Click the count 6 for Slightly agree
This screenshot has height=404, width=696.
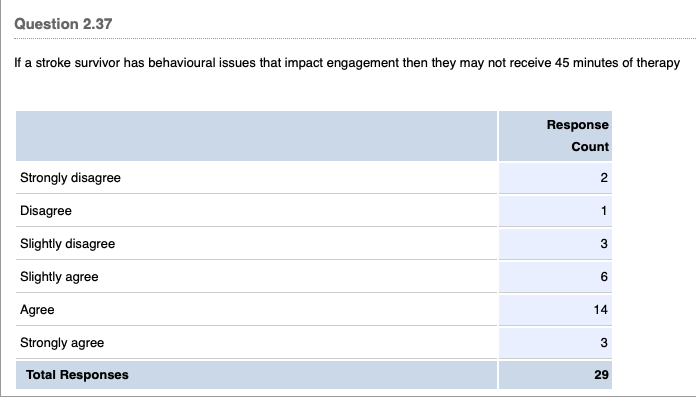click(x=604, y=277)
